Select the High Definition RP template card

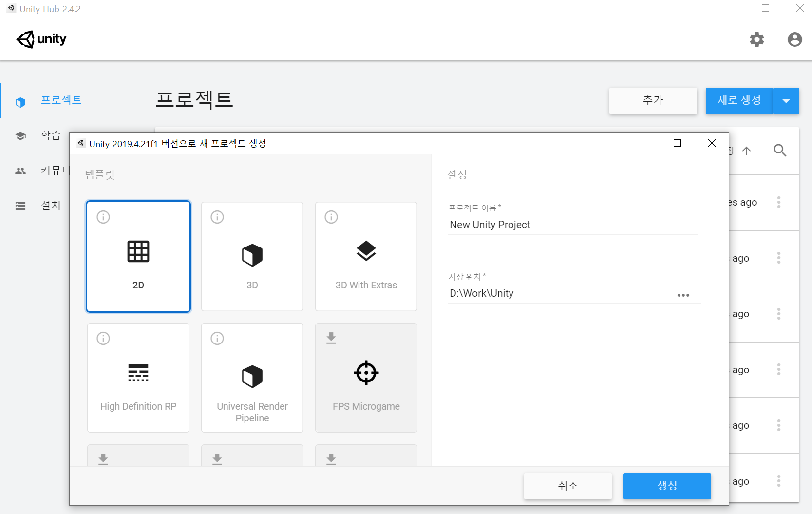pos(138,378)
